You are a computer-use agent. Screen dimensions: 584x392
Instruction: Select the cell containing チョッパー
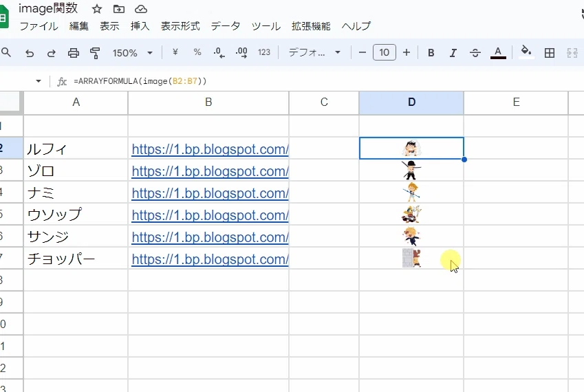76,259
